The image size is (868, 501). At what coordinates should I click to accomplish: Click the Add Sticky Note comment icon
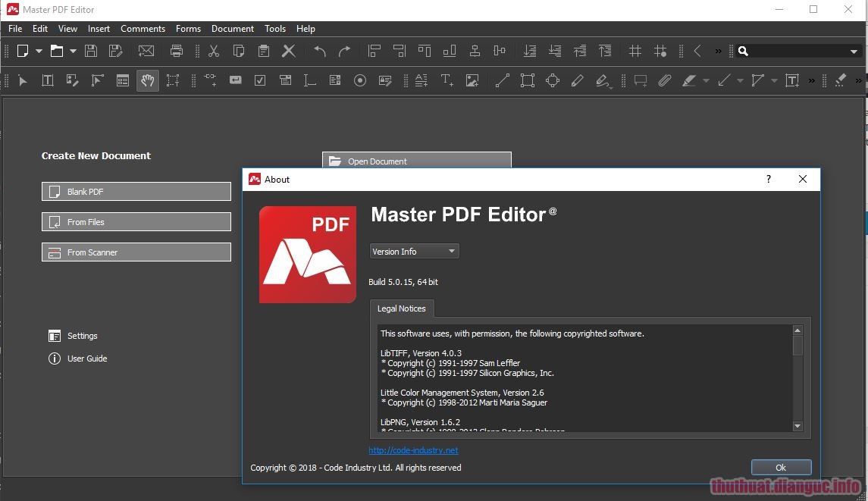click(x=641, y=81)
